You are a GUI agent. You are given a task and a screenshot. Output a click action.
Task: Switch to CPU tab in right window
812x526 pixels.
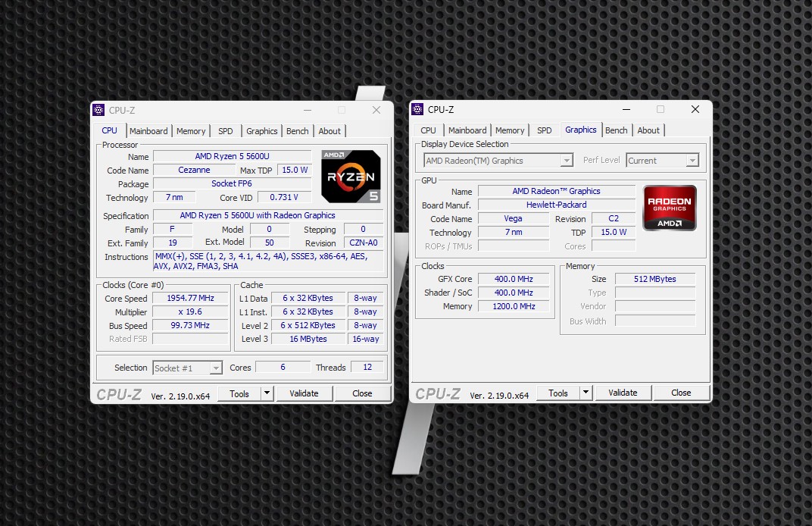click(x=428, y=130)
